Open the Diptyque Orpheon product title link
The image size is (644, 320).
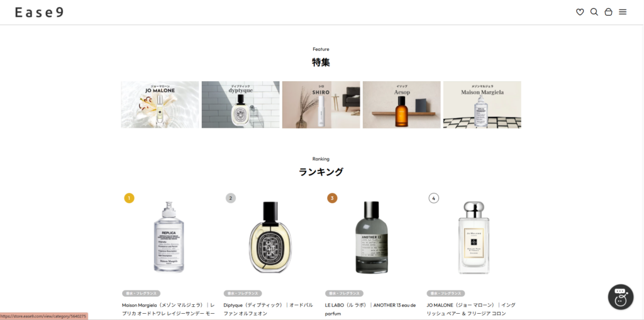tap(268, 309)
